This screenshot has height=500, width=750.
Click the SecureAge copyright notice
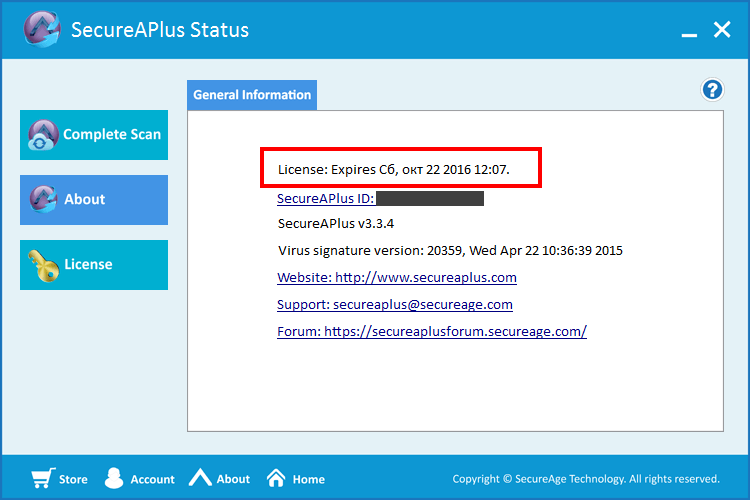[x=586, y=479]
